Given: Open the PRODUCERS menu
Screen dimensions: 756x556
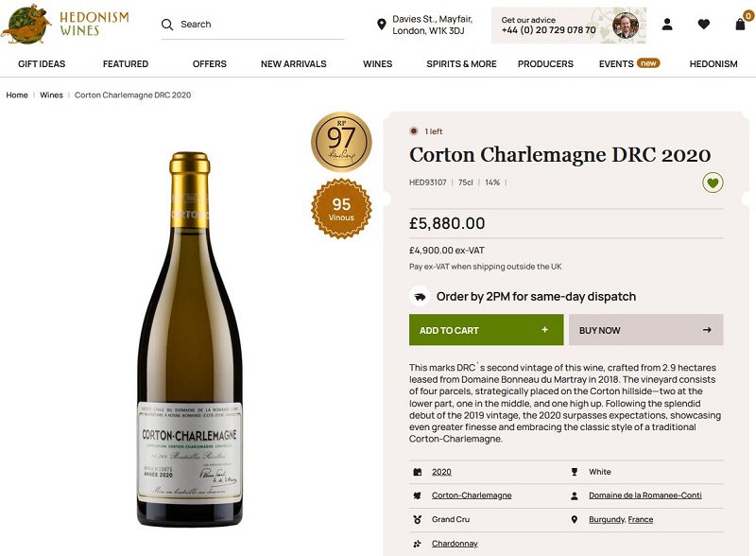Looking at the screenshot, I should pyautogui.click(x=543, y=63).
